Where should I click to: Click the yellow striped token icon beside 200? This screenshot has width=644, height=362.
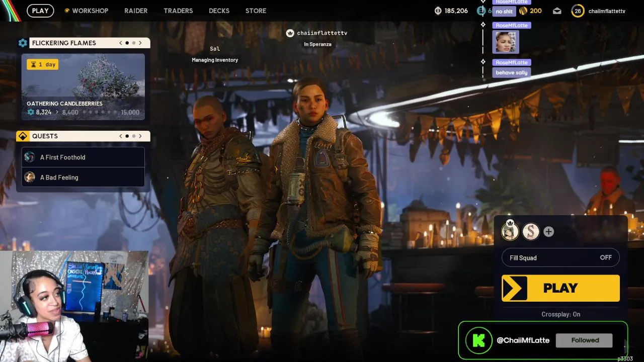point(523,11)
